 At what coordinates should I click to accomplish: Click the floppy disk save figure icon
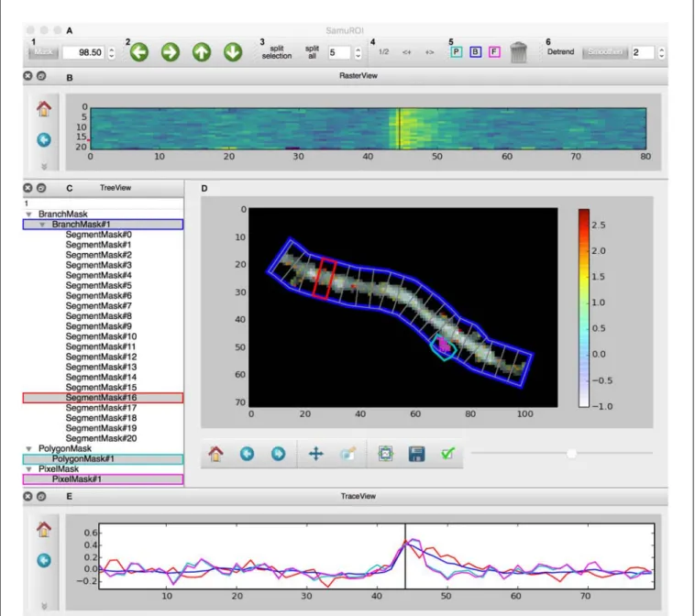(416, 454)
